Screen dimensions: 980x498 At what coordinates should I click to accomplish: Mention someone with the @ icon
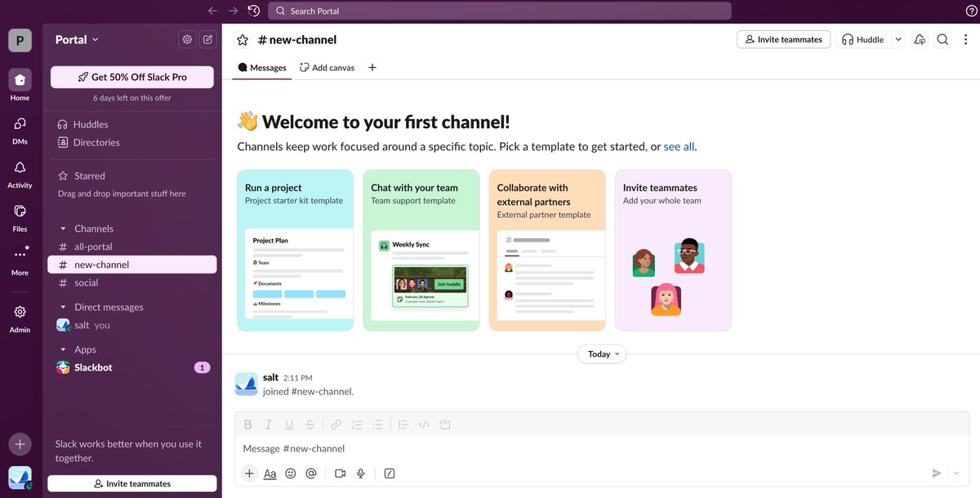coord(310,474)
